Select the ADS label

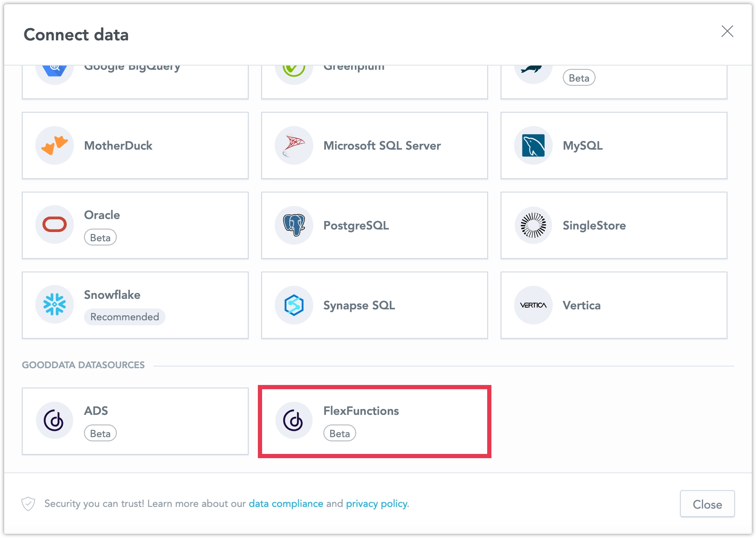click(x=96, y=411)
